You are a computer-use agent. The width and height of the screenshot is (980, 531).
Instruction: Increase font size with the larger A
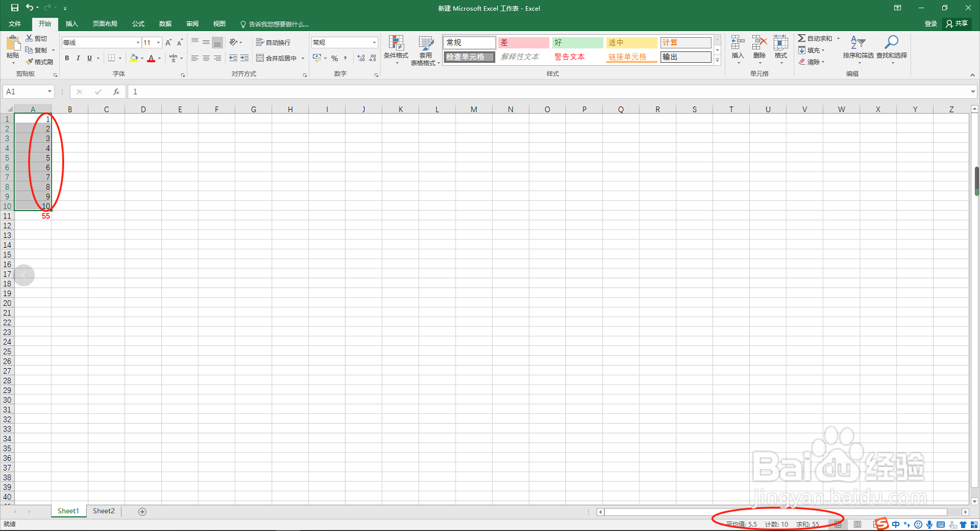(169, 42)
